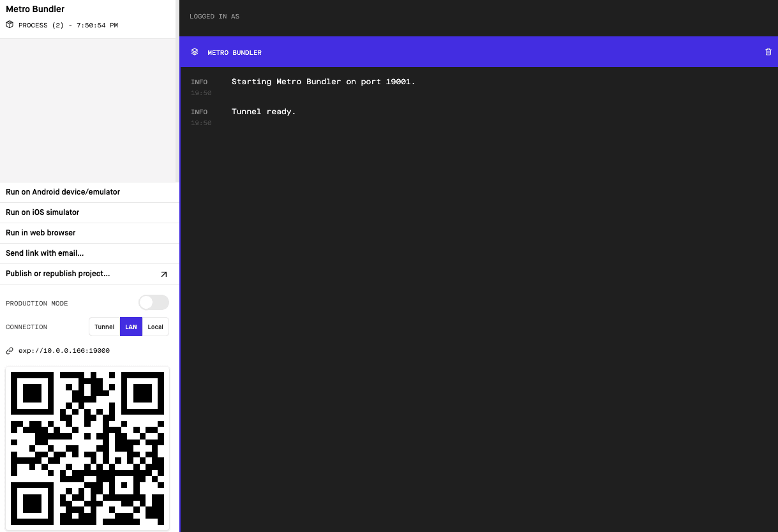Select the Local connection option

[x=156, y=327]
